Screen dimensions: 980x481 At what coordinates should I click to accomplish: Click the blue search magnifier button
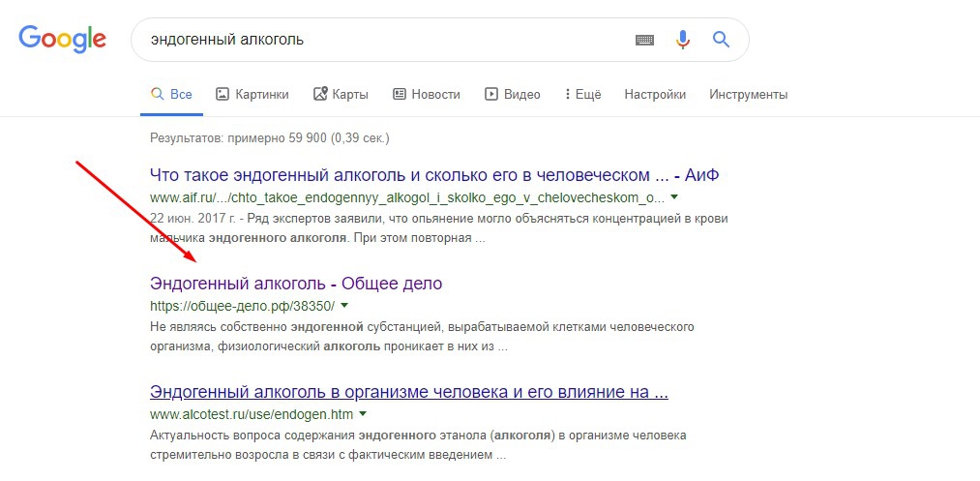[722, 40]
